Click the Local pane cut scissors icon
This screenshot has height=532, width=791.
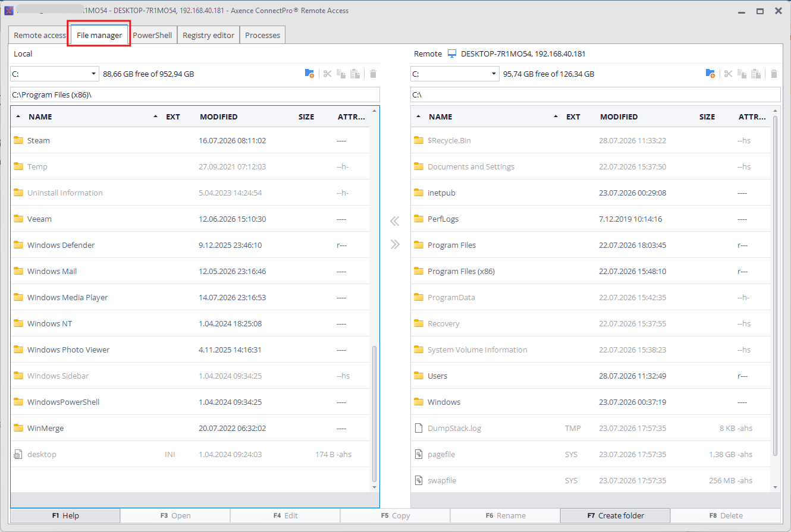(327, 74)
